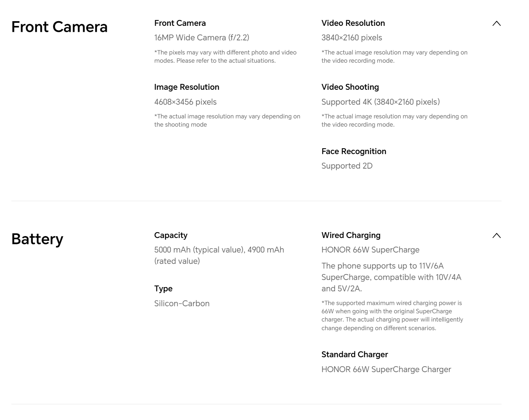Click the Image Resolution heading
This screenshot has height=420, width=529.
pos(186,87)
